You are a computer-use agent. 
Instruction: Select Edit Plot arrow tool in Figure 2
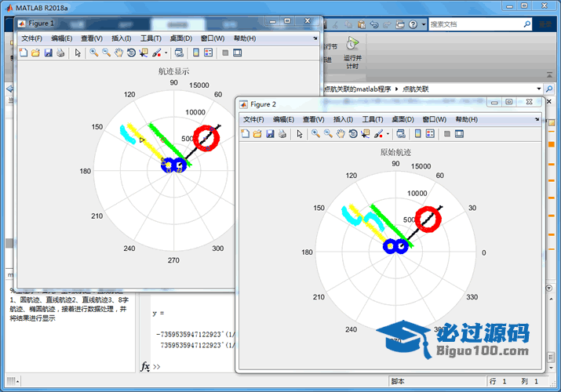point(300,134)
